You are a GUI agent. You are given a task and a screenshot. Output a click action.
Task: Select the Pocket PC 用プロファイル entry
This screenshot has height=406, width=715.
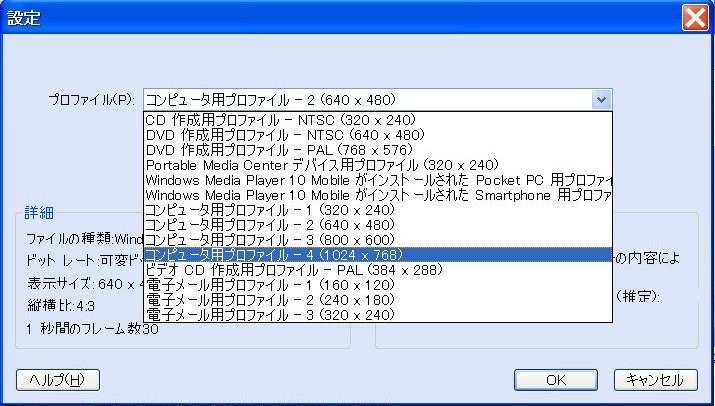[377, 180]
